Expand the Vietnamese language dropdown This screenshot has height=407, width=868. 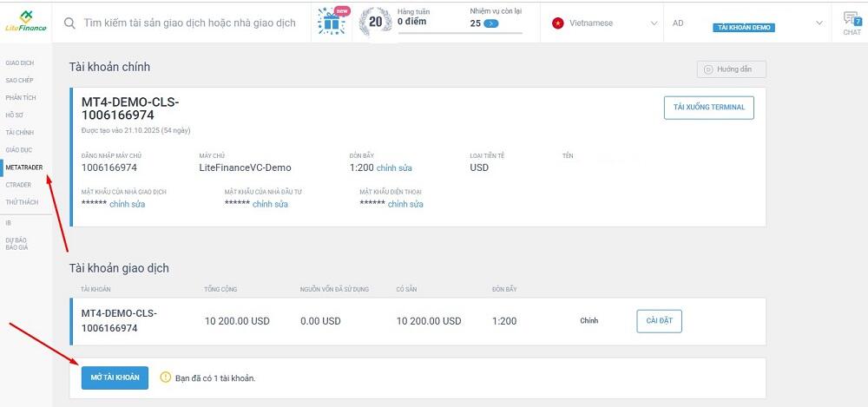point(654,23)
